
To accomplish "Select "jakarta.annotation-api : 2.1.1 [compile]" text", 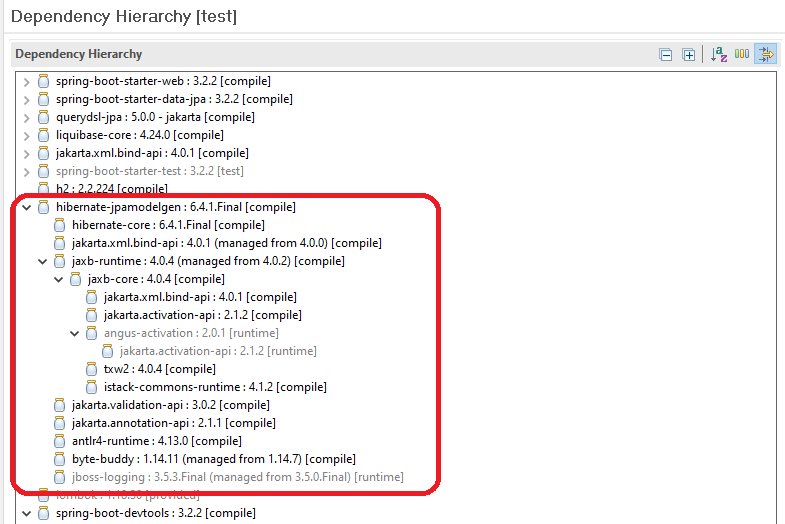I will [174, 423].
